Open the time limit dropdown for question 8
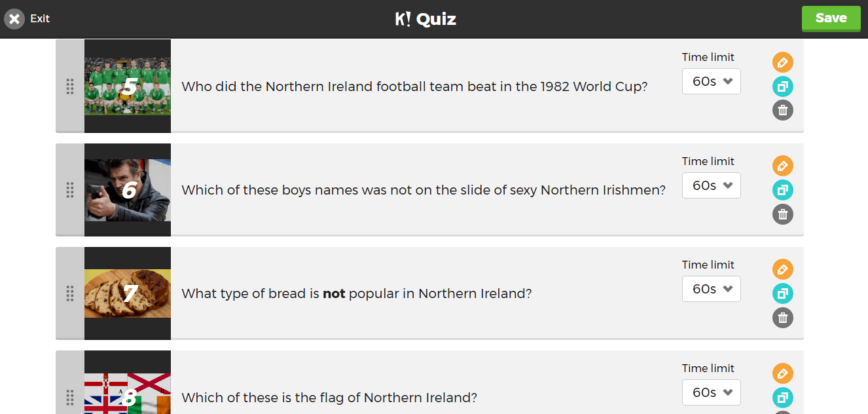Image resolution: width=868 pixels, height=414 pixels. click(x=712, y=392)
